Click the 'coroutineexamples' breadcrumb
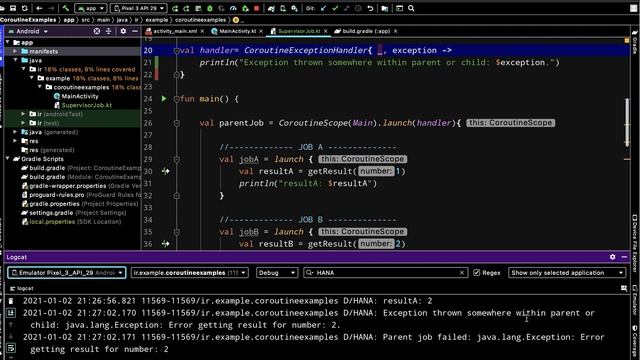Image resolution: width=640 pixels, height=360 pixels. click(x=200, y=20)
